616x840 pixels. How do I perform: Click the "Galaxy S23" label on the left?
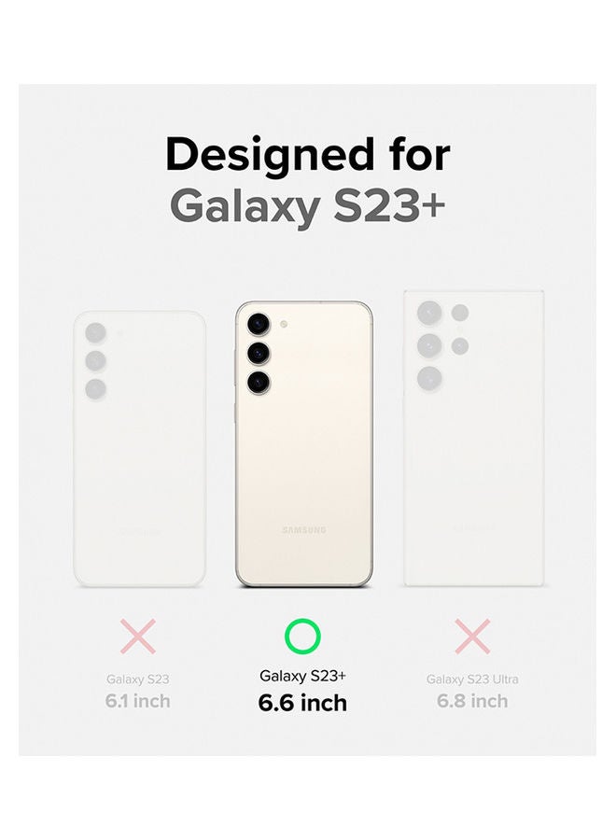[138, 679]
